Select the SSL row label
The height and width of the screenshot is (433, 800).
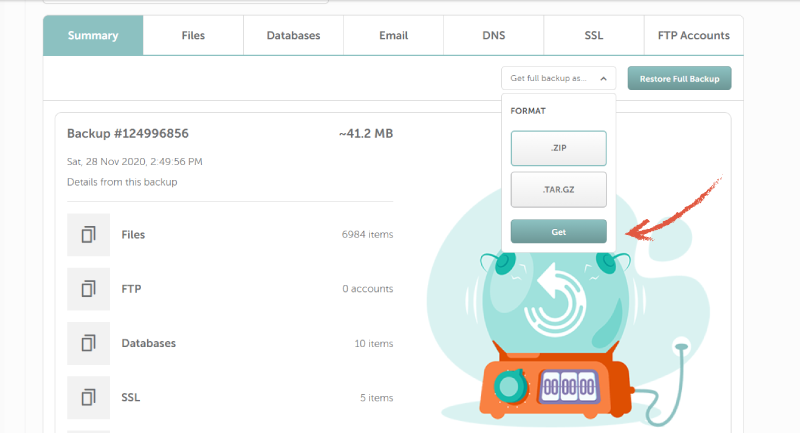click(x=131, y=397)
